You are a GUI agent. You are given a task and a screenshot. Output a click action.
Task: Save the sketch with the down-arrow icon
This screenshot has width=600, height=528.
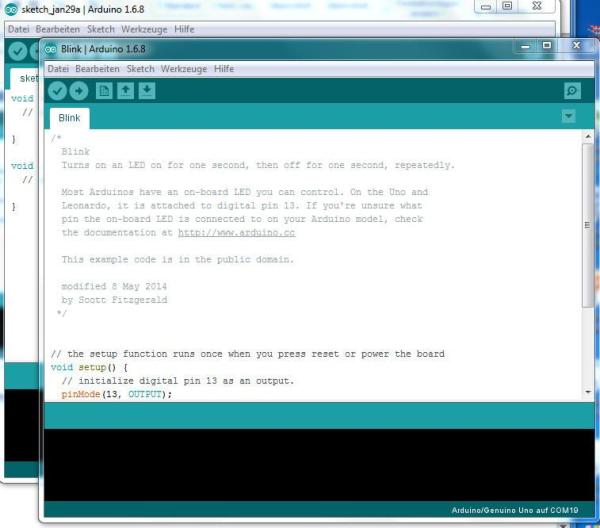coord(147,91)
